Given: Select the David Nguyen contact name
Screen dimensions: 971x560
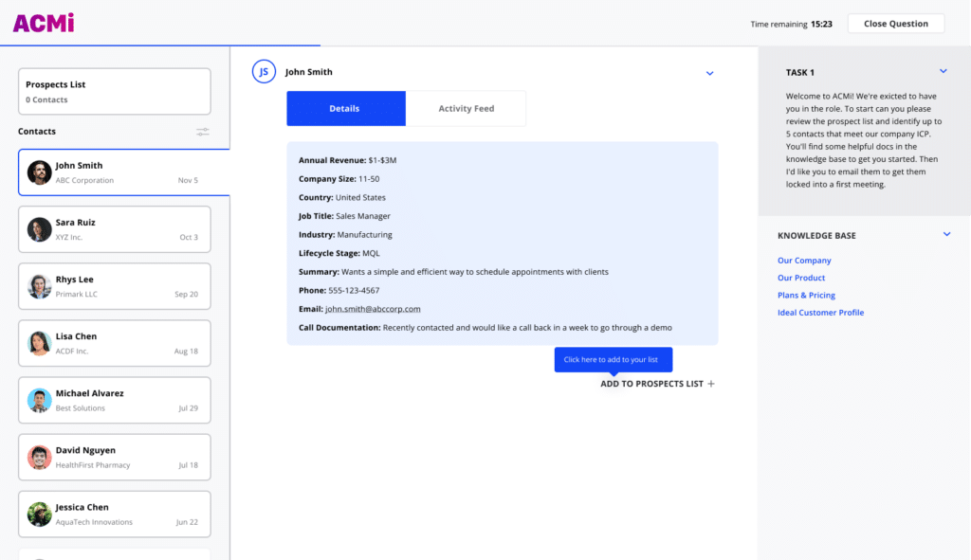Looking at the screenshot, I should (85, 450).
